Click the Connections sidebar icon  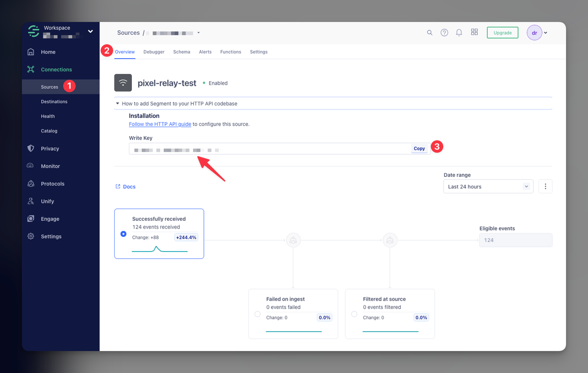pos(31,70)
